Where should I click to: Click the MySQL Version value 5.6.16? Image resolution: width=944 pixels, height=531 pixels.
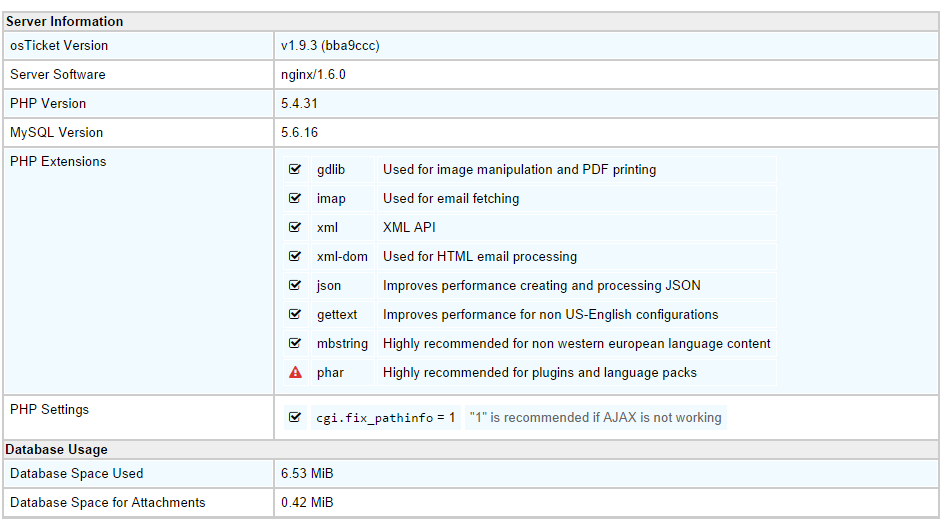[300, 133]
